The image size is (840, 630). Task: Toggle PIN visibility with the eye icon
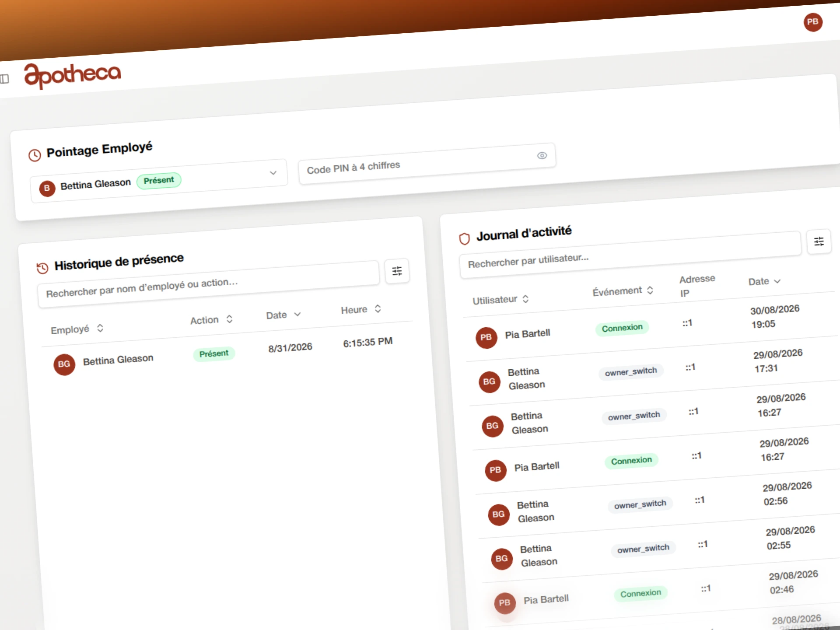[542, 155]
